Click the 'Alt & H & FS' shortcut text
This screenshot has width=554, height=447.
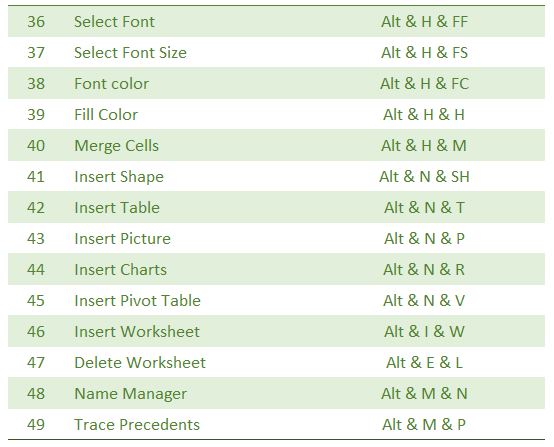(424, 53)
